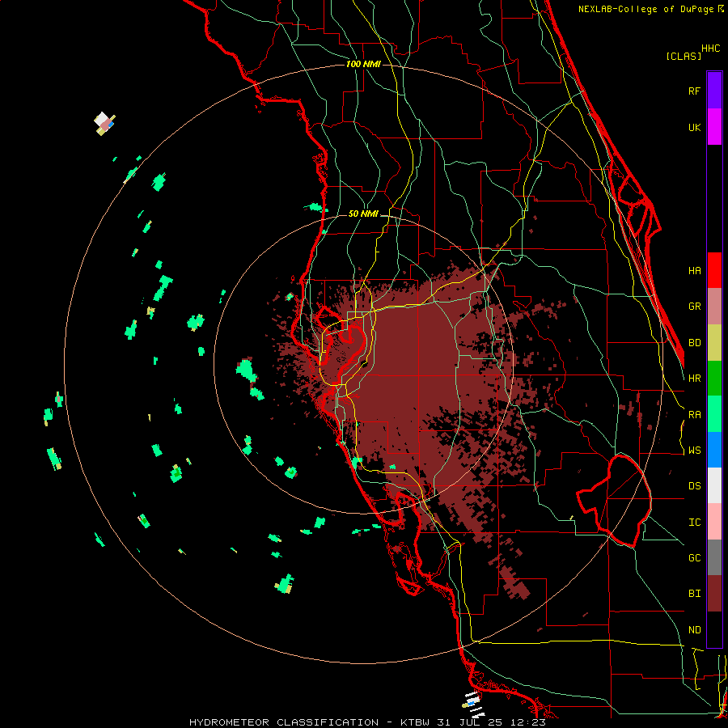The height and width of the screenshot is (728, 728).
Task: Click the 50 NMI range ring label
Action: [x=363, y=214]
